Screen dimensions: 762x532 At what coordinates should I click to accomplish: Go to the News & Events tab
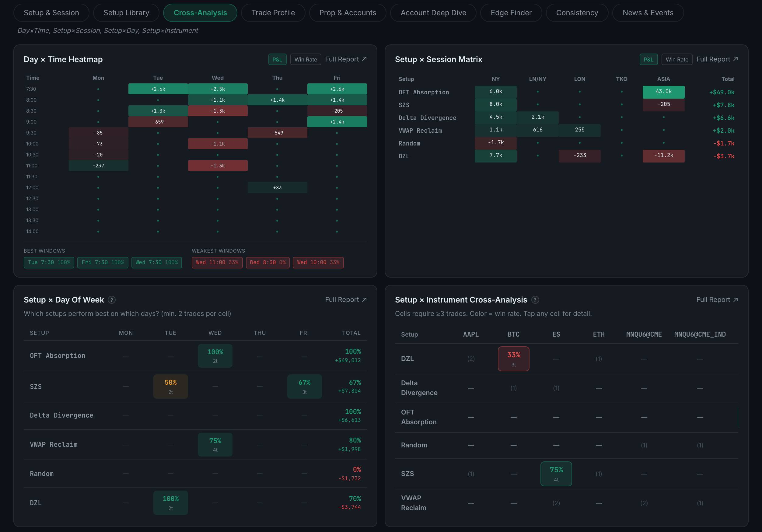tap(648, 12)
